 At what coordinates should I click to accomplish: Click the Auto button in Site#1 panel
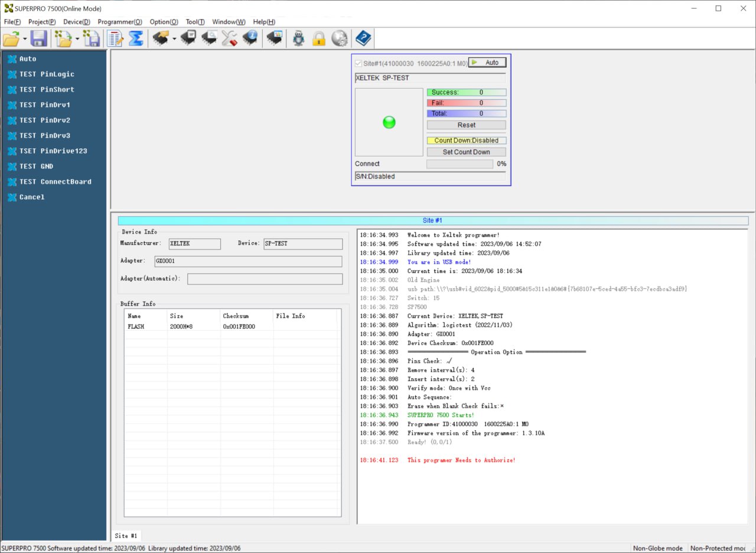click(487, 63)
